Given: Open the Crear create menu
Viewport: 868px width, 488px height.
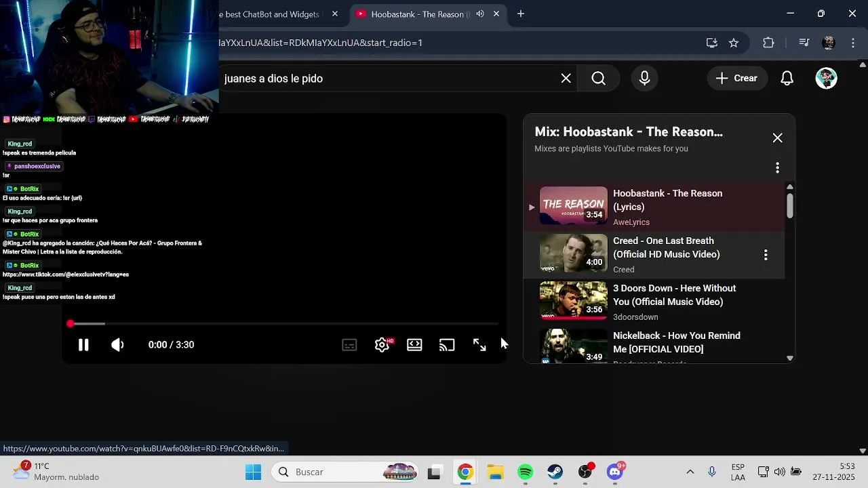Looking at the screenshot, I should 736,79.
